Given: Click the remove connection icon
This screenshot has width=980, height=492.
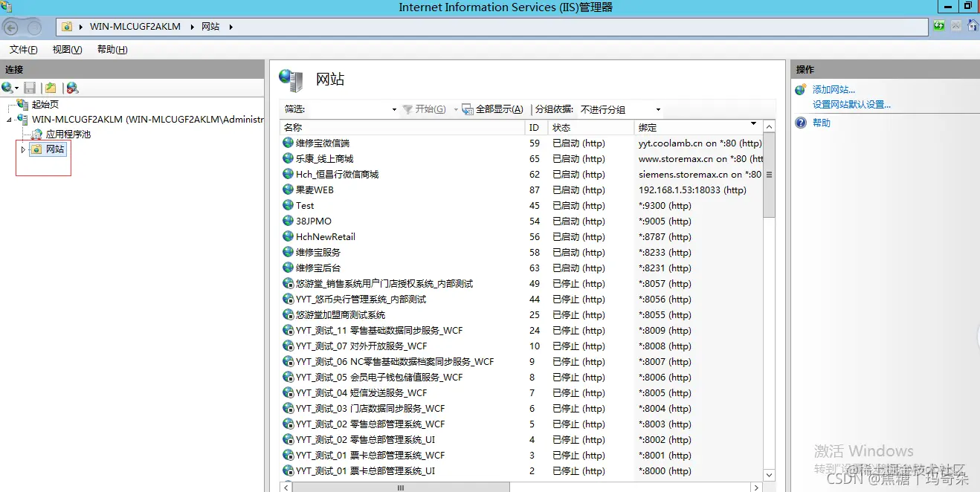Looking at the screenshot, I should coord(71,87).
